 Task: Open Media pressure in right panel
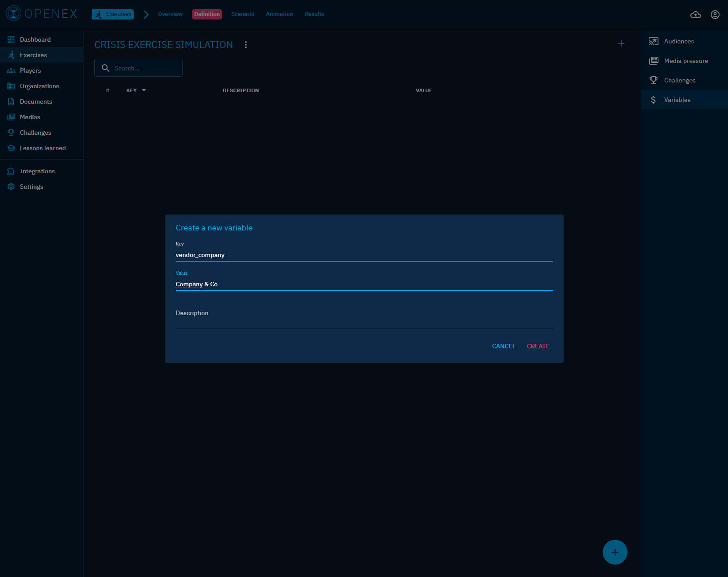tap(685, 61)
